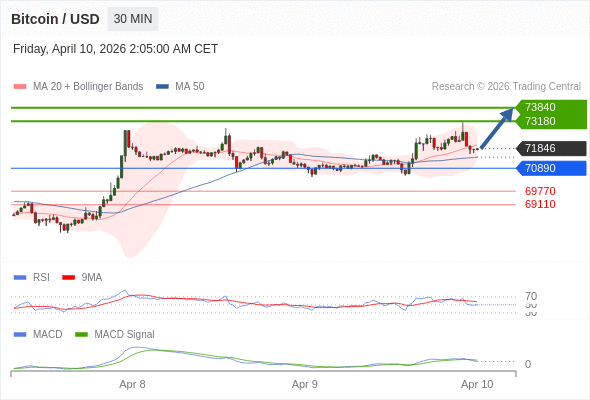The width and height of the screenshot is (590, 400).
Task: Click the RSI blue legend swatch
Action: 20,278
